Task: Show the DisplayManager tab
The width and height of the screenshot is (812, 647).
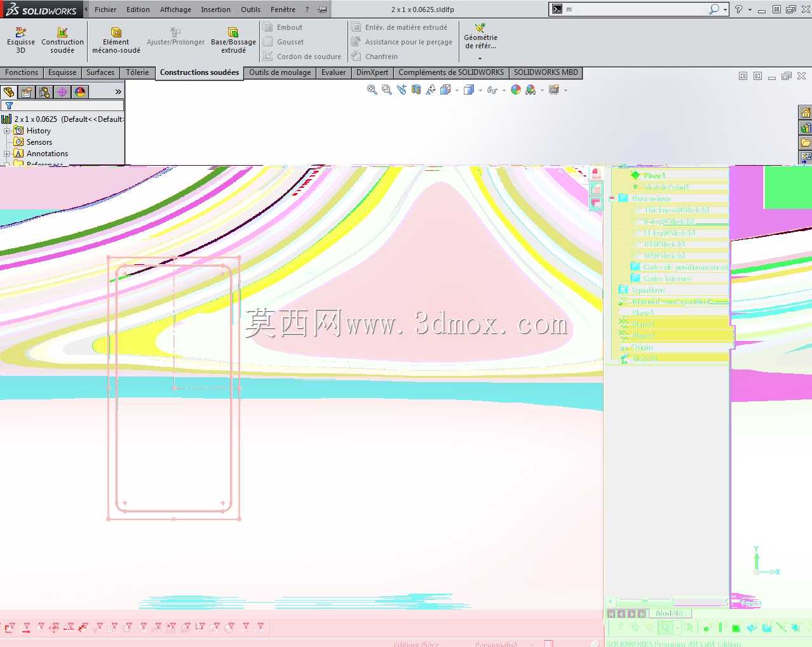Action: 80,92
